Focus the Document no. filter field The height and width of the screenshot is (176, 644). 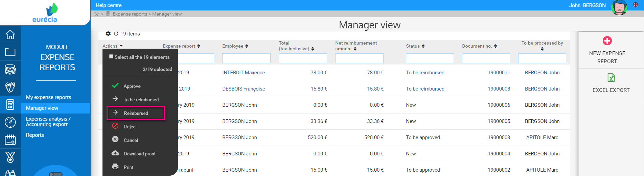pos(486,58)
